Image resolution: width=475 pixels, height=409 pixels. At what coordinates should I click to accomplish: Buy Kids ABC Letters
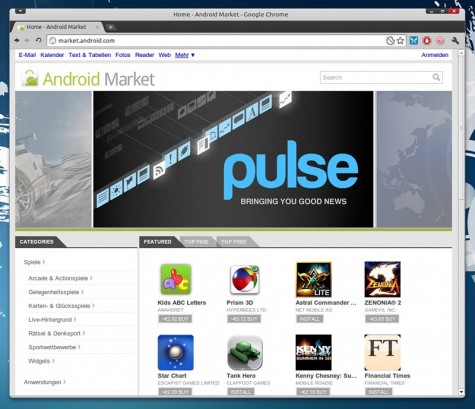point(175,319)
